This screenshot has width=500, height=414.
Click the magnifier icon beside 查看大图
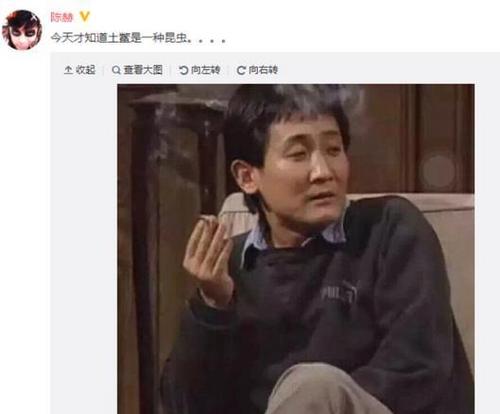tap(116, 70)
